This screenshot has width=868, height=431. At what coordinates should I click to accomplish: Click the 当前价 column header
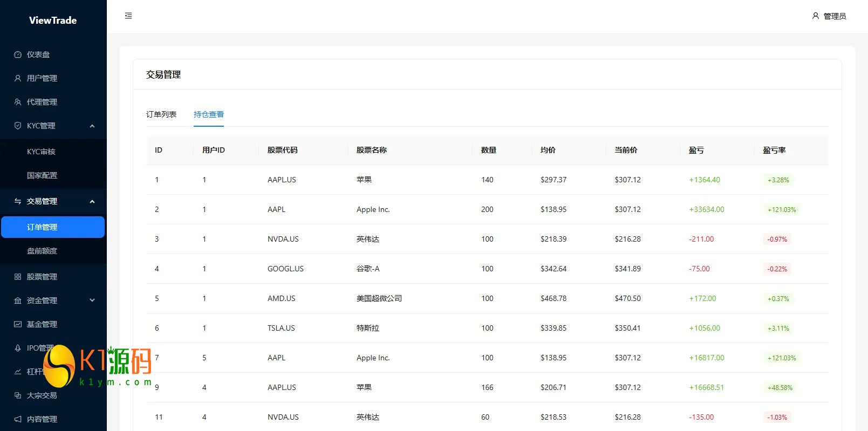626,150
